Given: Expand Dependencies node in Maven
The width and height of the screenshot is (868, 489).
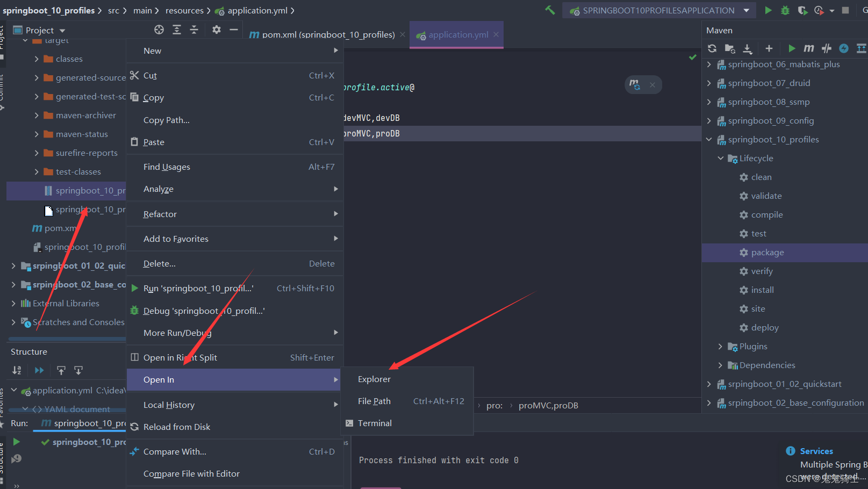Looking at the screenshot, I should (x=721, y=365).
